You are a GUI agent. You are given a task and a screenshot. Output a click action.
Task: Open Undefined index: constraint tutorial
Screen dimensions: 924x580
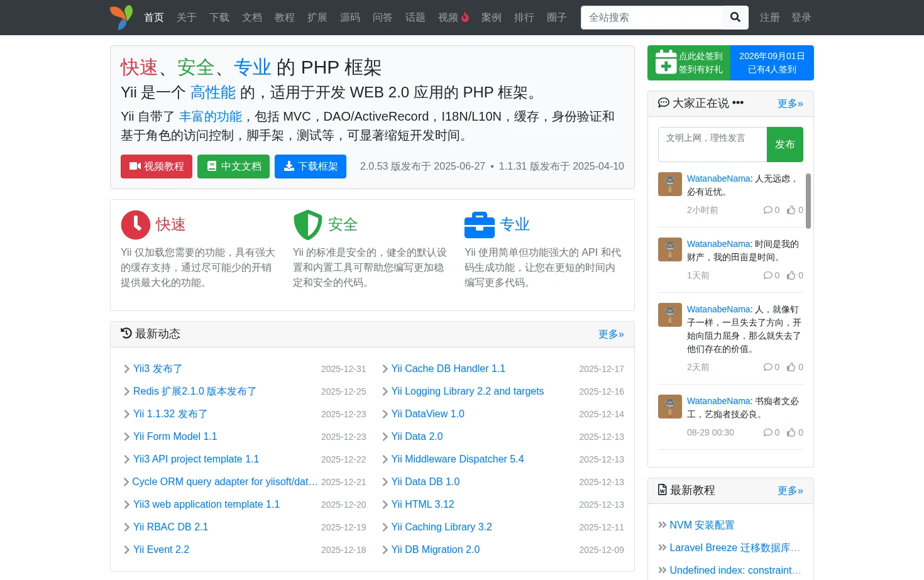pos(735,571)
